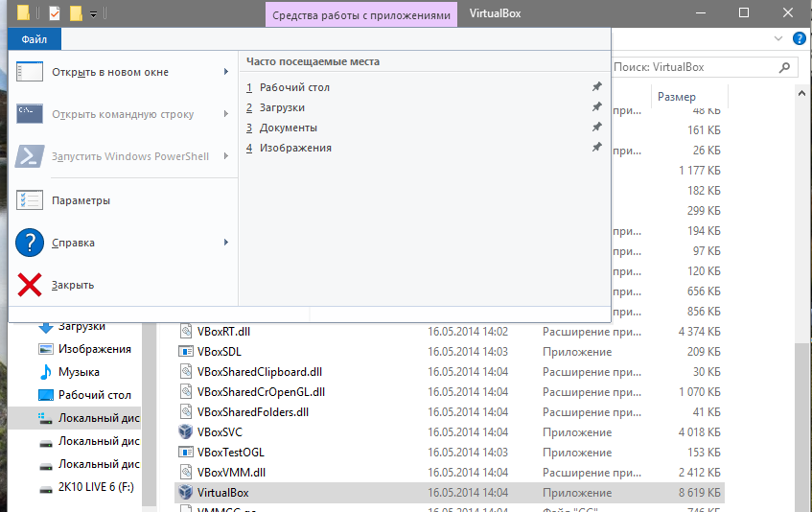Screen dimensions: 812x512
Task: Select the VBoxTestOGL application
Action: pyautogui.click(x=230, y=453)
